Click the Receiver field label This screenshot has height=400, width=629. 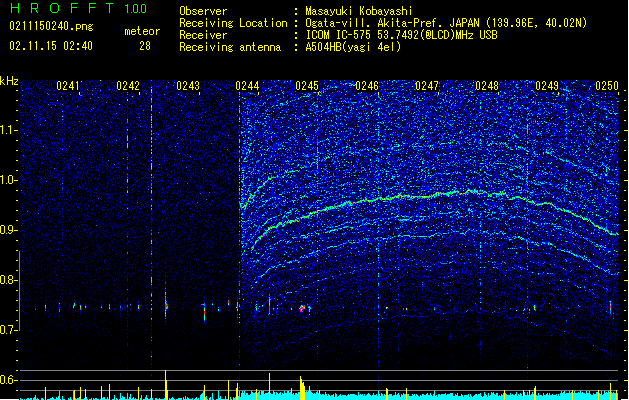tap(203, 35)
